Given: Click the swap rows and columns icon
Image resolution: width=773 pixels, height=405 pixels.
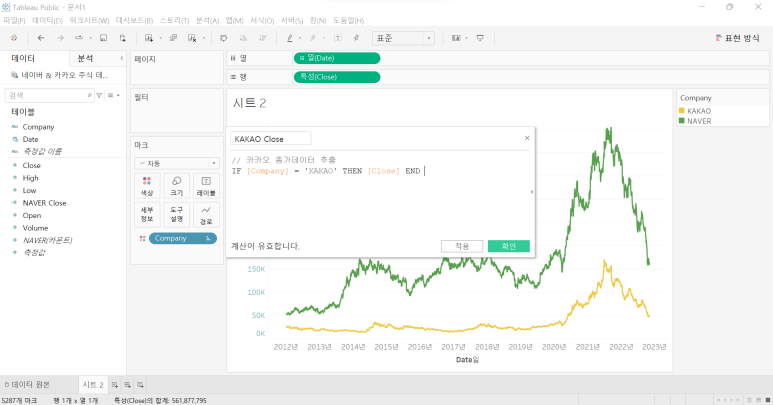Looking at the screenshot, I should (x=223, y=38).
